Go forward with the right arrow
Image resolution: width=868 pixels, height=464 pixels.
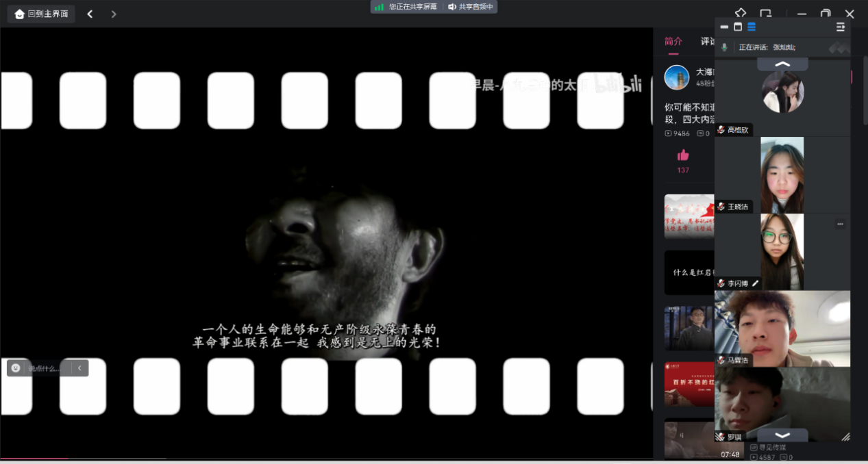114,14
